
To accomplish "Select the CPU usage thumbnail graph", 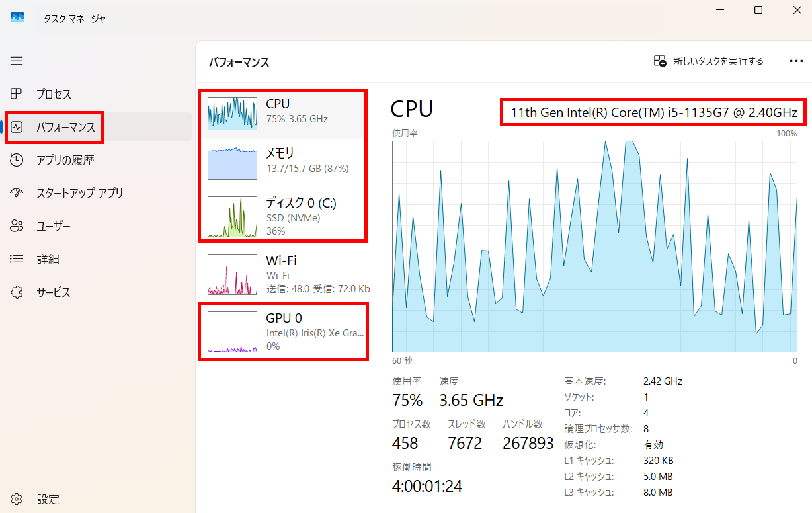I will tap(232, 113).
